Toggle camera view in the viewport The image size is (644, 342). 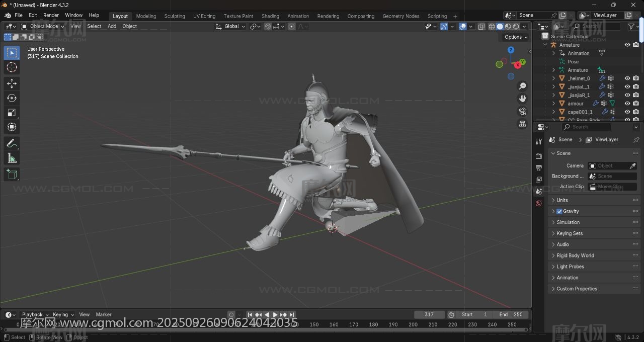pos(522,111)
